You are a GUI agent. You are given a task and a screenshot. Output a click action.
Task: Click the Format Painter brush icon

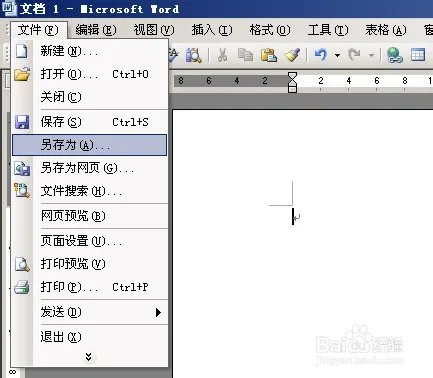(292, 55)
